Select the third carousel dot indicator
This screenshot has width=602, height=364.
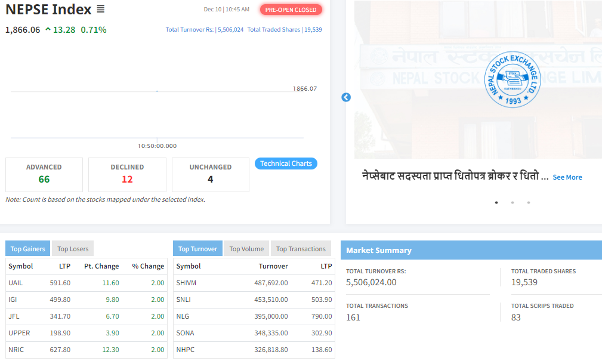point(529,203)
